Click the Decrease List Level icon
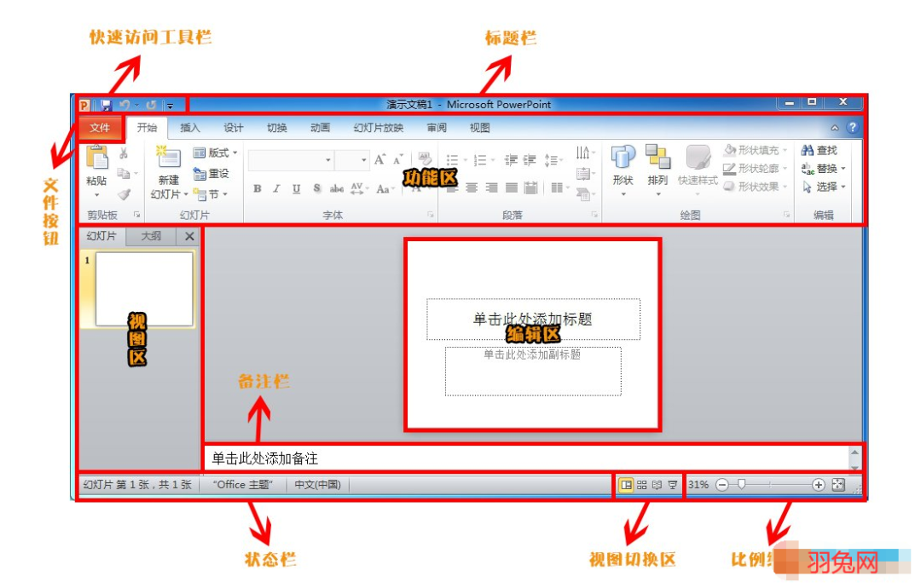Screen dimensions: 921x588 [x=511, y=159]
